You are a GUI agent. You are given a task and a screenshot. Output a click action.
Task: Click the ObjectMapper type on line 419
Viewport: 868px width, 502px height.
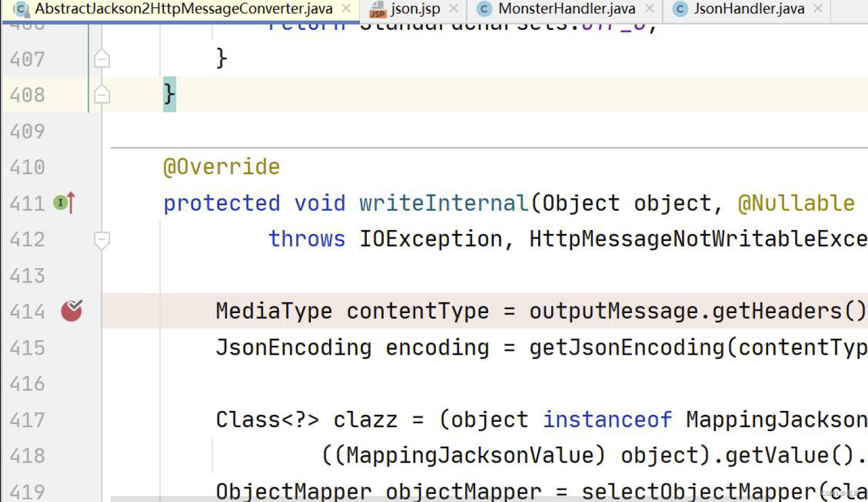pyautogui.click(x=293, y=491)
